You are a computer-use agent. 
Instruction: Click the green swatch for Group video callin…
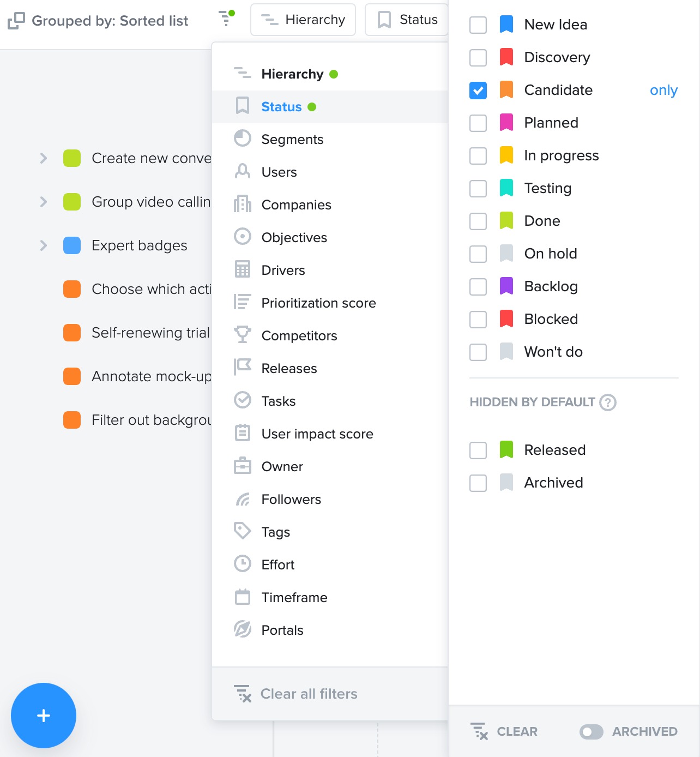click(72, 202)
